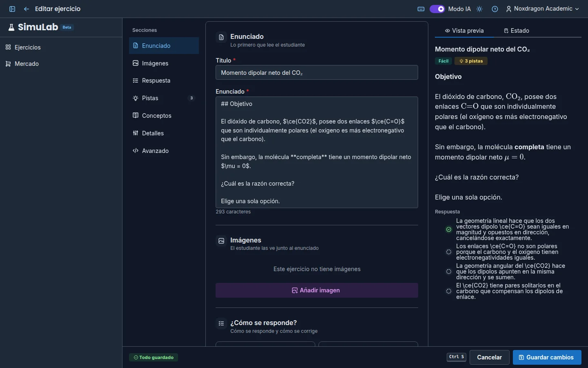Open the Detalles section

click(164, 133)
